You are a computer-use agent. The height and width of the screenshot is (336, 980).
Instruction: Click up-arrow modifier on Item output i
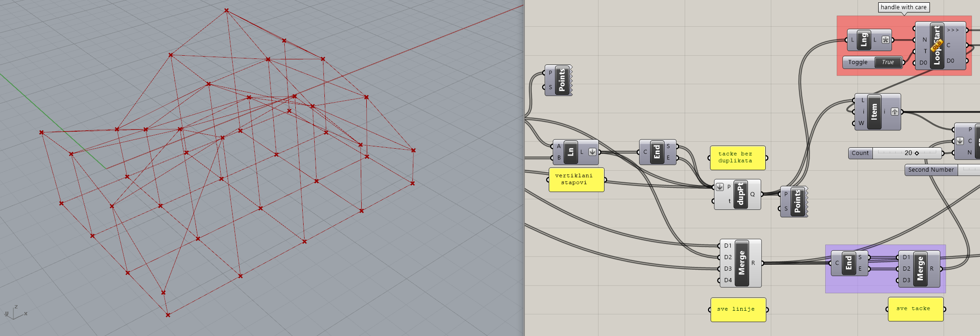point(894,112)
